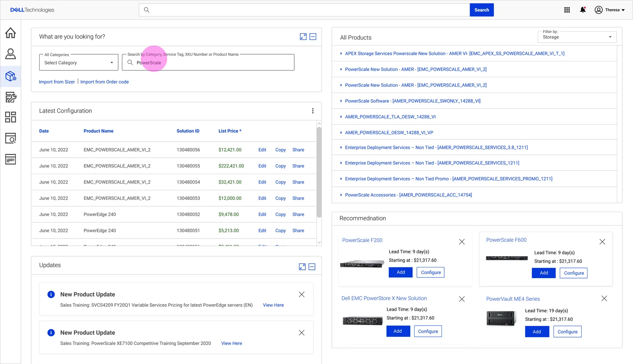Image resolution: width=633 pixels, height=364 pixels.
Task: Click the Import from Sizer link
Action: click(x=57, y=82)
